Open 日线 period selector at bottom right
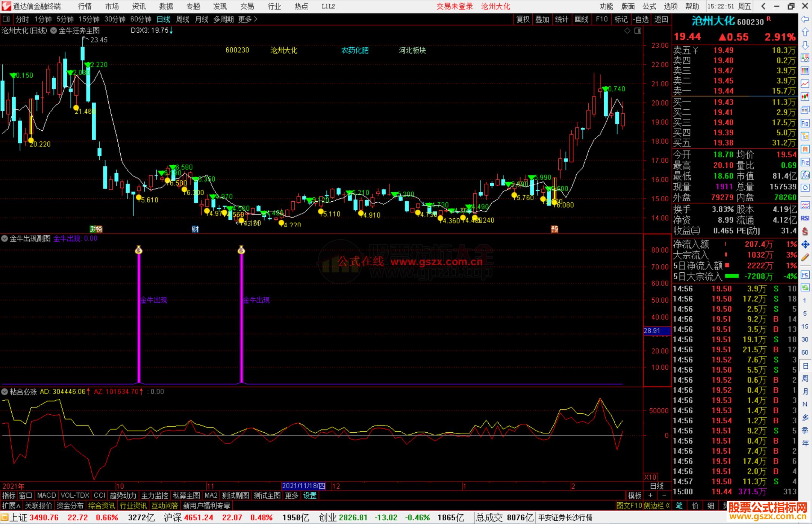Screen dimensions: 812x524 point(657,486)
